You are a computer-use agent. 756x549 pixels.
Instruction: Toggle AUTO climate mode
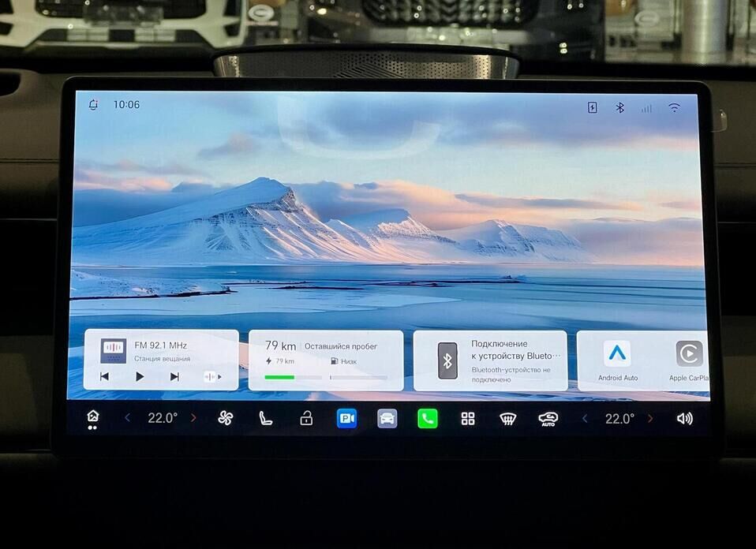[548, 418]
